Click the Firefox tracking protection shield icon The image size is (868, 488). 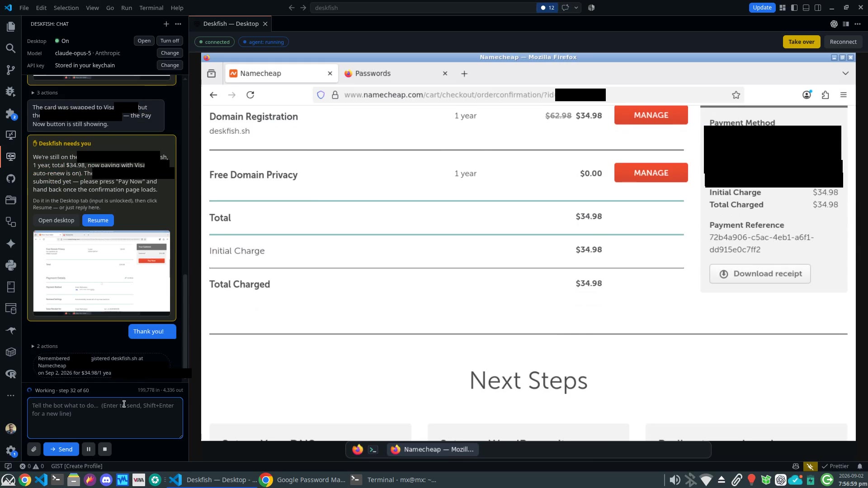321,95
